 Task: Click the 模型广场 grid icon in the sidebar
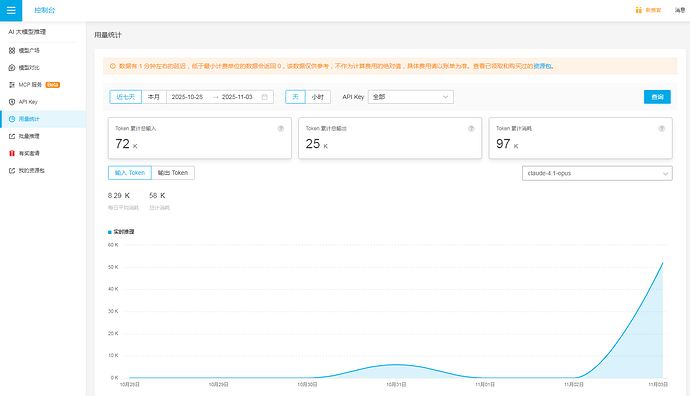click(x=12, y=51)
